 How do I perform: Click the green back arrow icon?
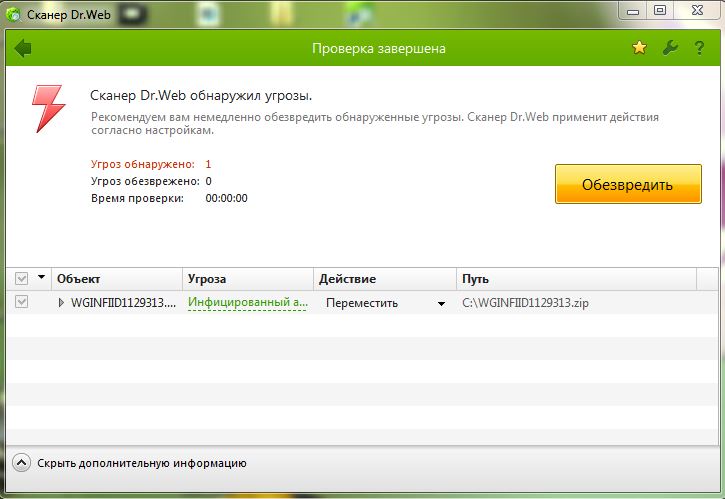pos(23,48)
